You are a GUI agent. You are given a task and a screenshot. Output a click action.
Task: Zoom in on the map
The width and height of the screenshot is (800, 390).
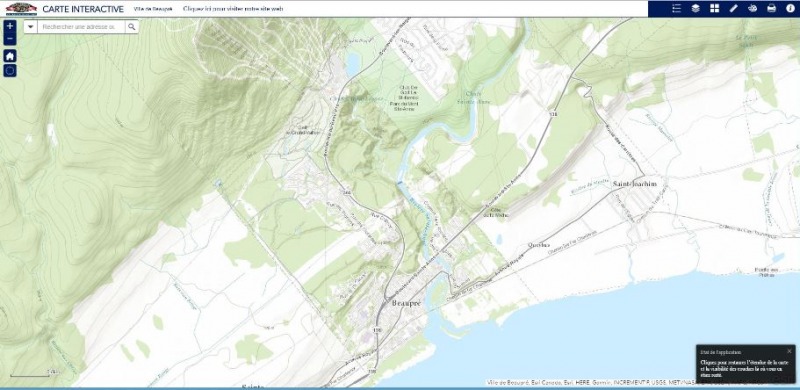(x=10, y=26)
